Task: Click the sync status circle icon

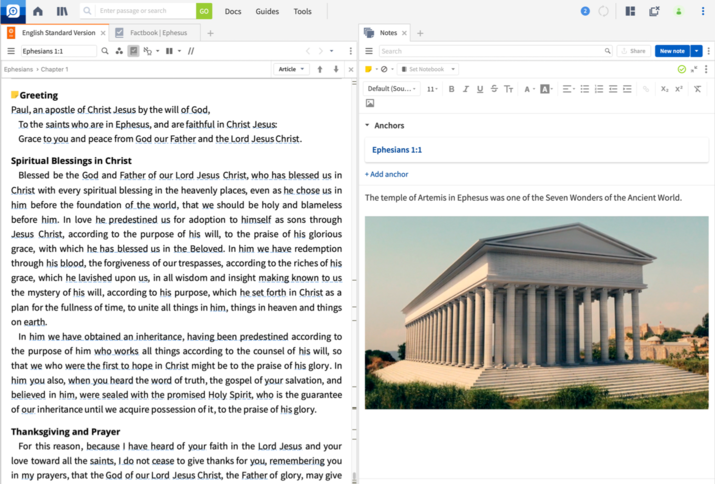Action: click(x=603, y=11)
